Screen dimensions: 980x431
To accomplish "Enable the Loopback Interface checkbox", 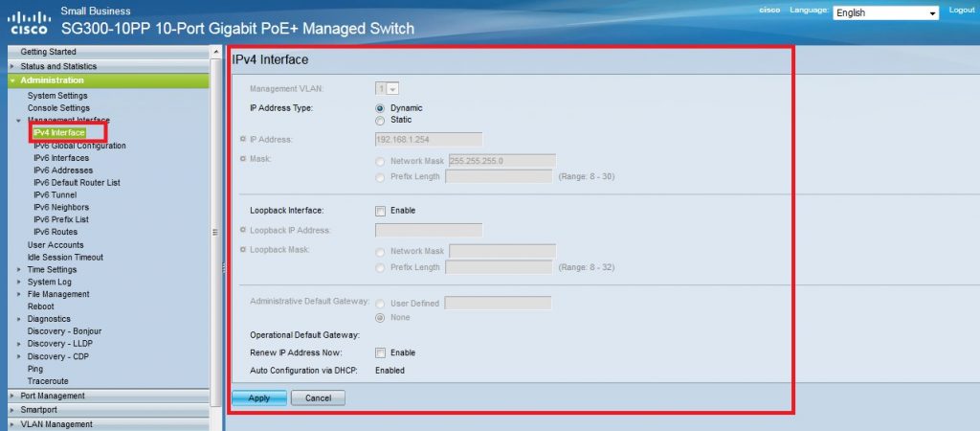I will click(381, 211).
